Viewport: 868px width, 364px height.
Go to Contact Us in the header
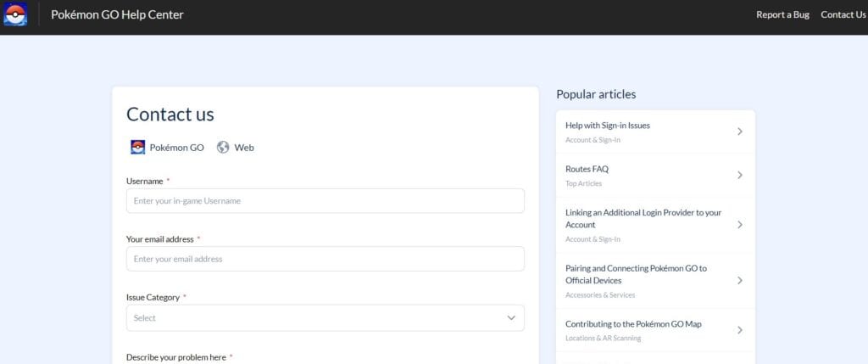(843, 15)
